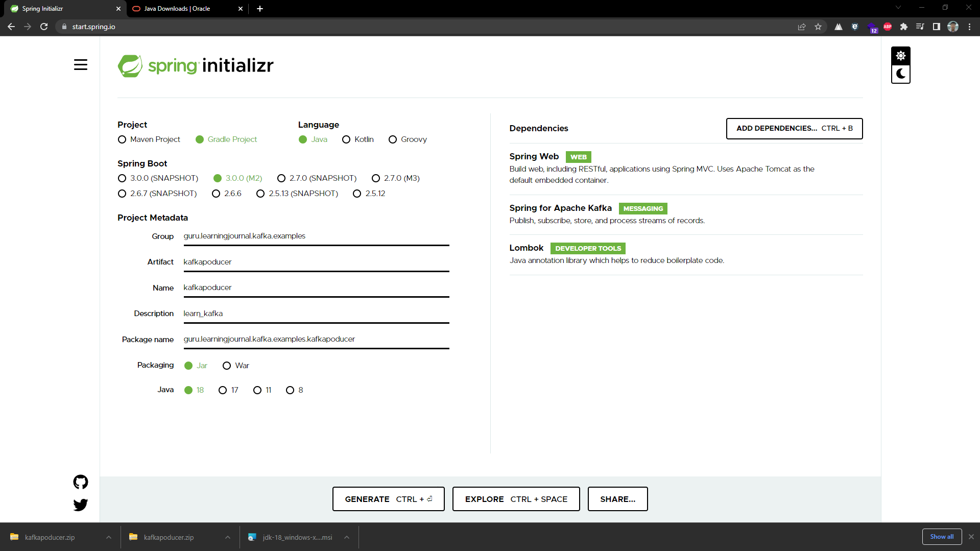Click the Description input field

click(x=316, y=314)
